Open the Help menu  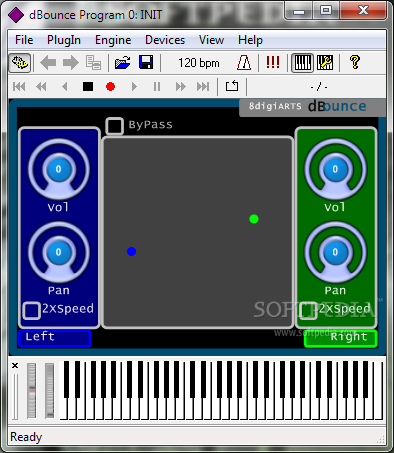[250, 40]
